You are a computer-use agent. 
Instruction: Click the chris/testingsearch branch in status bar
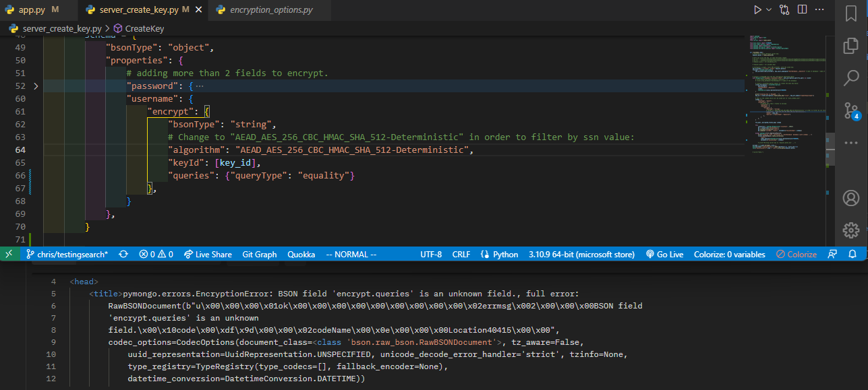click(66, 255)
